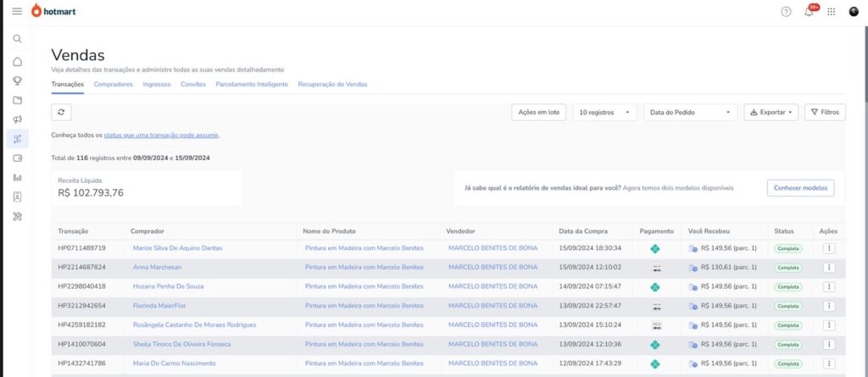Image resolution: width=868 pixels, height=377 pixels.
Task: Select the highlighted sales icon in sidebar
Action: click(17, 138)
